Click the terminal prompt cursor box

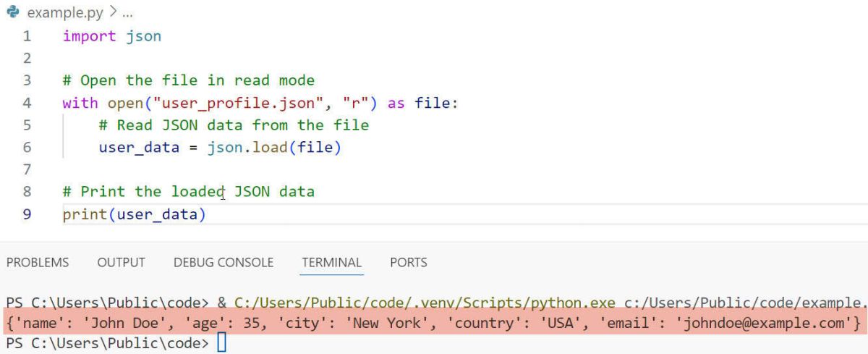tap(222, 342)
